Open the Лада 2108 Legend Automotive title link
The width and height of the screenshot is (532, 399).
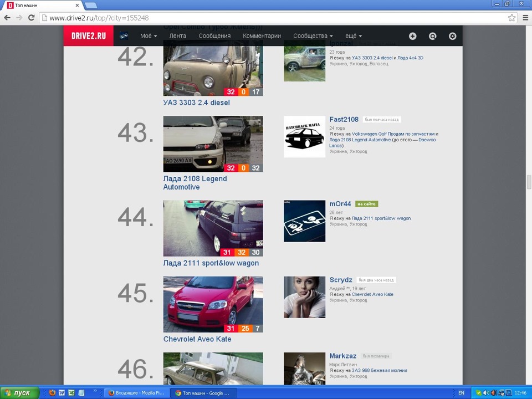195,182
